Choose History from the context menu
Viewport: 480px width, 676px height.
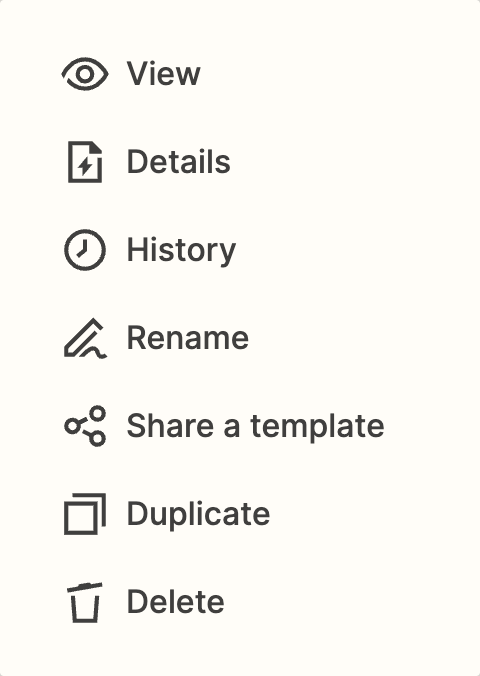coord(240,250)
